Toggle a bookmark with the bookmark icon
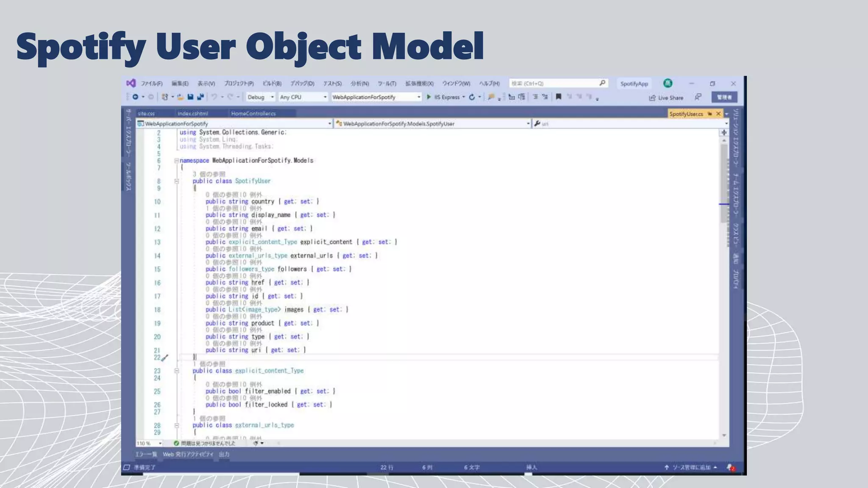 [559, 97]
